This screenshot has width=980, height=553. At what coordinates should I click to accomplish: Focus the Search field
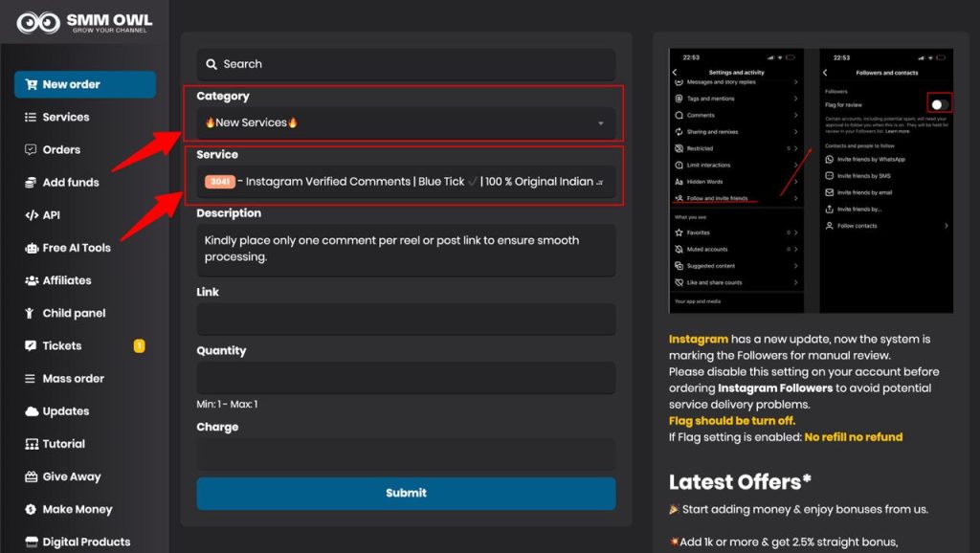[406, 64]
